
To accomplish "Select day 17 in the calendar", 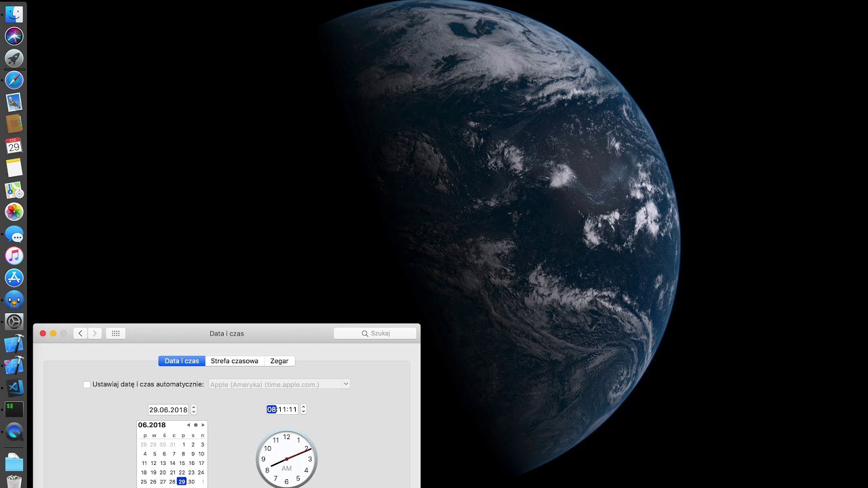I will pos(201,463).
